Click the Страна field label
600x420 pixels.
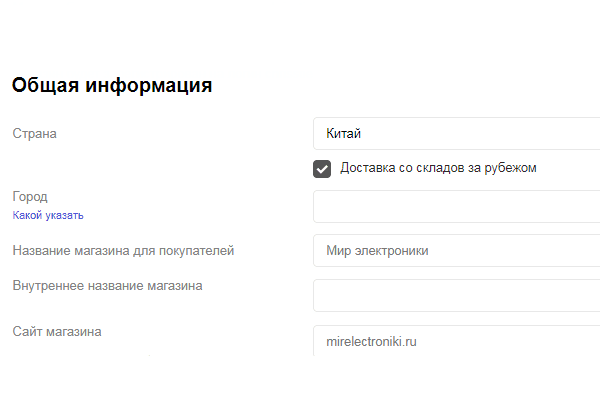pos(34,134)
